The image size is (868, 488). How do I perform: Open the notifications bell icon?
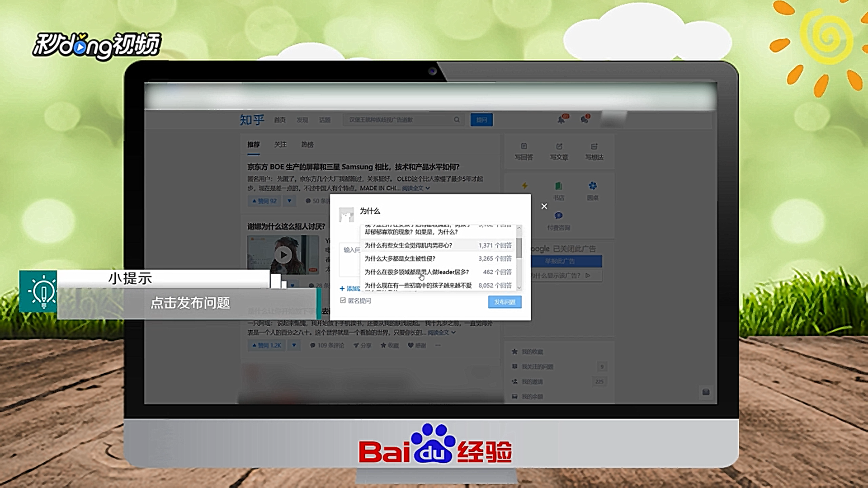tap(561, 120)
